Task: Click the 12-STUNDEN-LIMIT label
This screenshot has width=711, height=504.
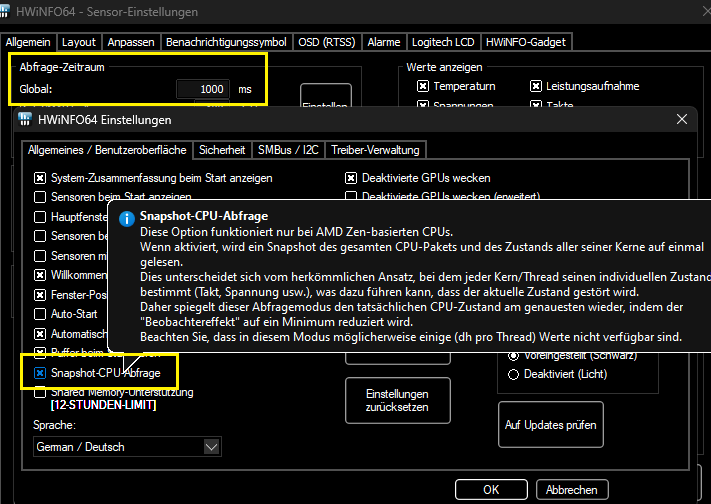Action: click(103, 405)
